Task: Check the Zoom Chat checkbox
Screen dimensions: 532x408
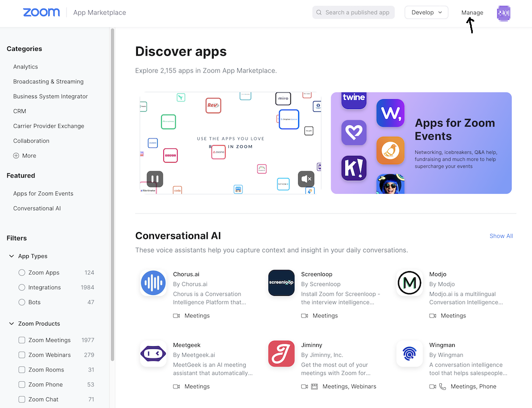Action: coord(22,400)
